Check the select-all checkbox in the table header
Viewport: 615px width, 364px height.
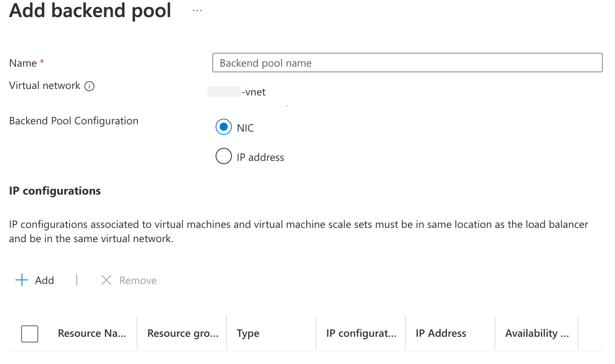point(29,334)
